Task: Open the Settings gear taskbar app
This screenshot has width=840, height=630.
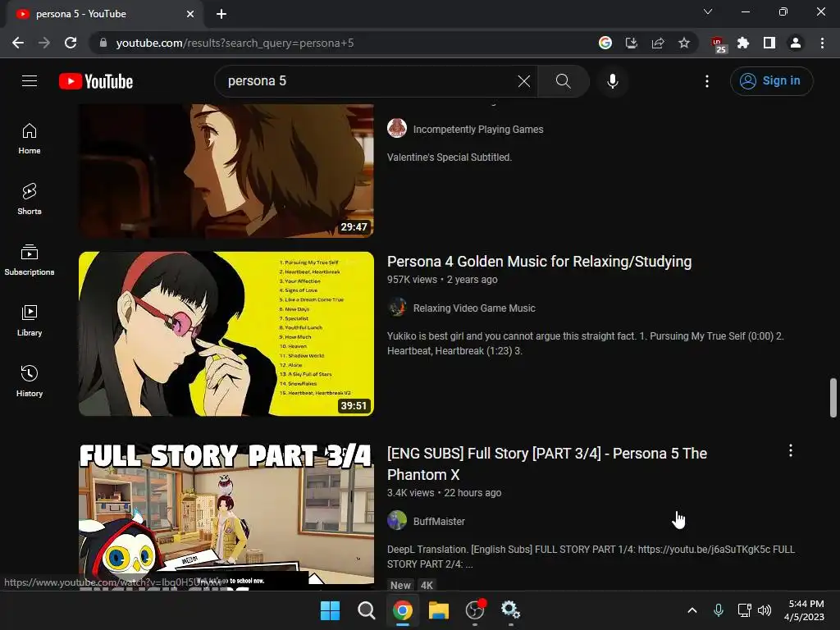Action: click(x=510, y=610)
